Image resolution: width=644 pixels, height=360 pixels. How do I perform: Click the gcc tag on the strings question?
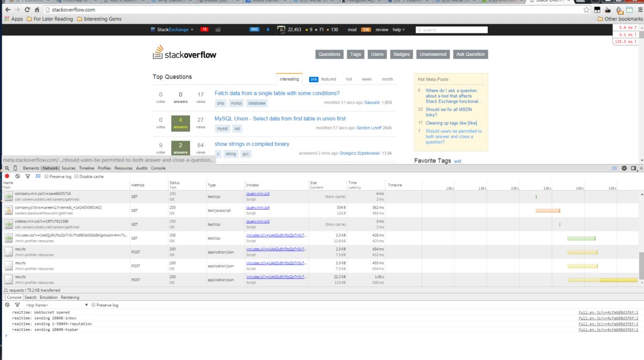click(x=246, y=154)
